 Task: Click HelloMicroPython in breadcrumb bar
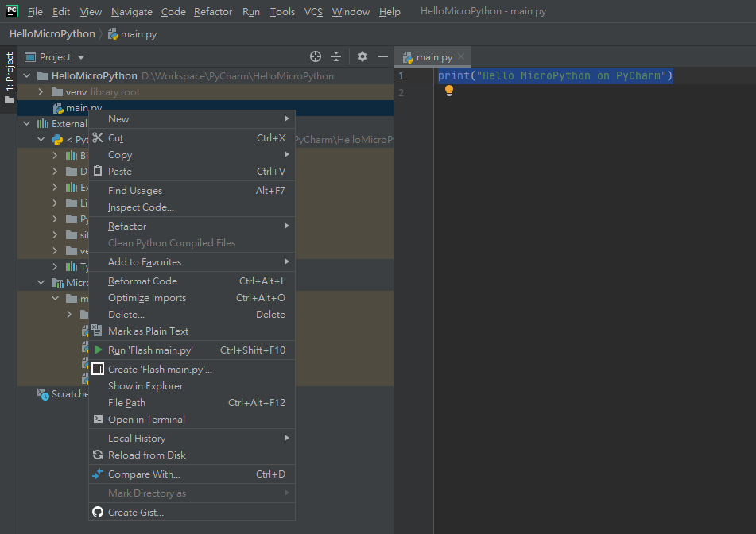point(52,33)
